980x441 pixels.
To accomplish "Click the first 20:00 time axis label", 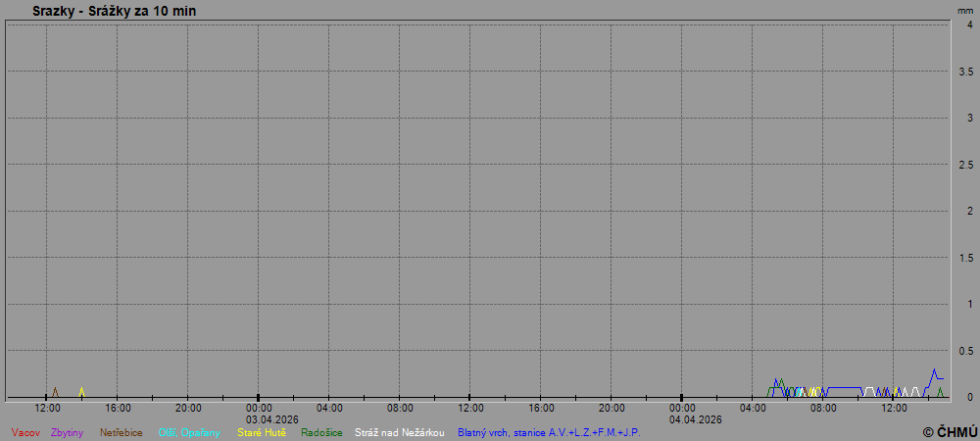I will tap(188, 408).
